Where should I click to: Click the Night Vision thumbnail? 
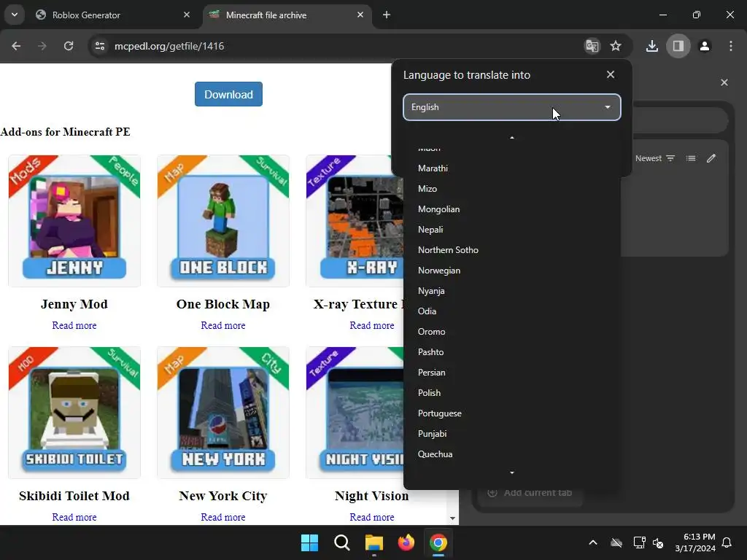tap(355, 413)
